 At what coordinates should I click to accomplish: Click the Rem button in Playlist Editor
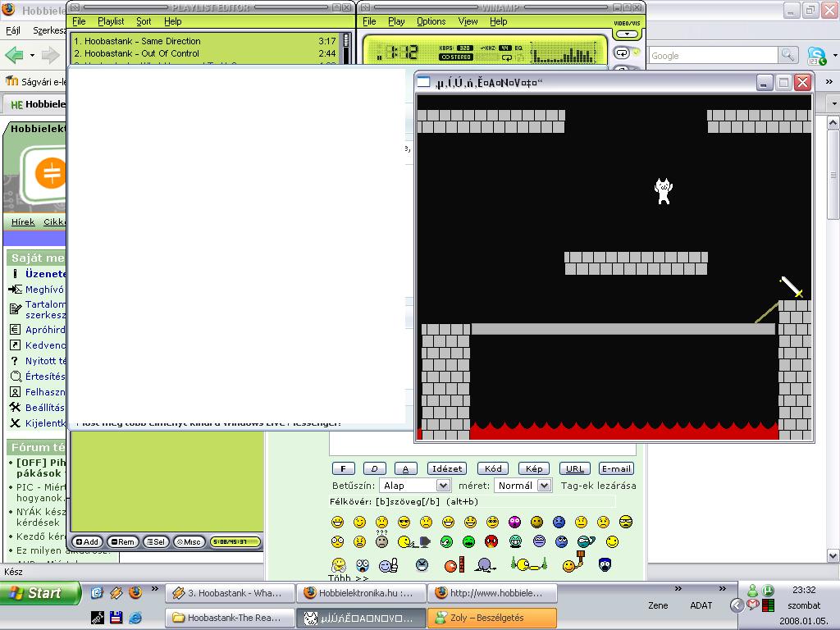pyautogui.click(x=123, y=541)
